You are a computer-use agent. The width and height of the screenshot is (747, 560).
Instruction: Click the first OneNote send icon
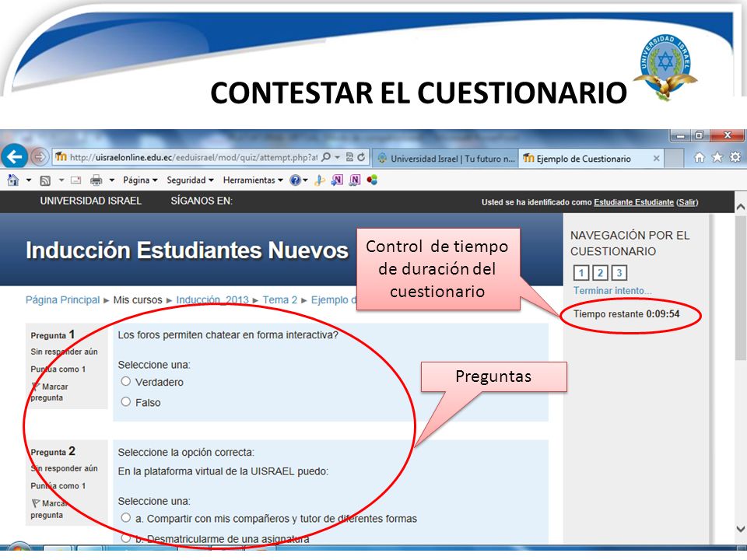(x=337, y=180)
